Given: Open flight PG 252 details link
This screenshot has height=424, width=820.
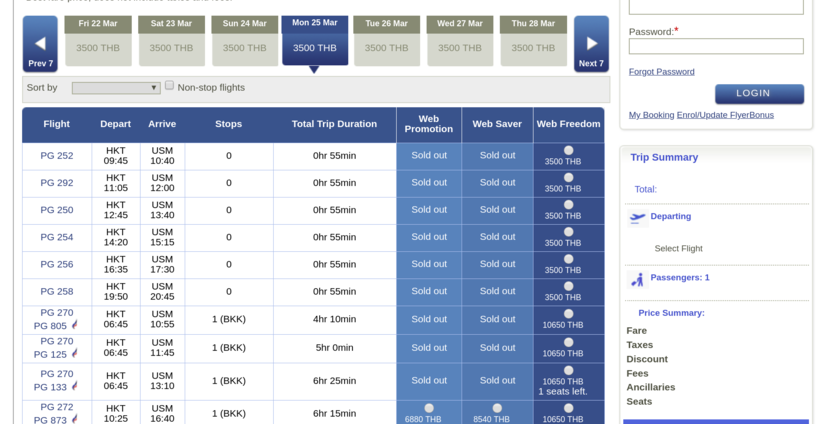Looking at the screenshot, I should point(56,156).
